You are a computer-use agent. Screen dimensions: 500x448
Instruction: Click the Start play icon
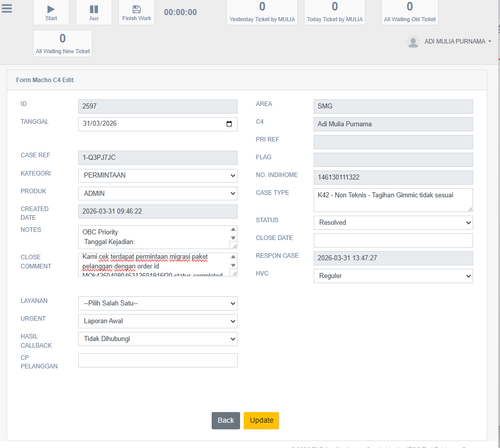[51, 9]
